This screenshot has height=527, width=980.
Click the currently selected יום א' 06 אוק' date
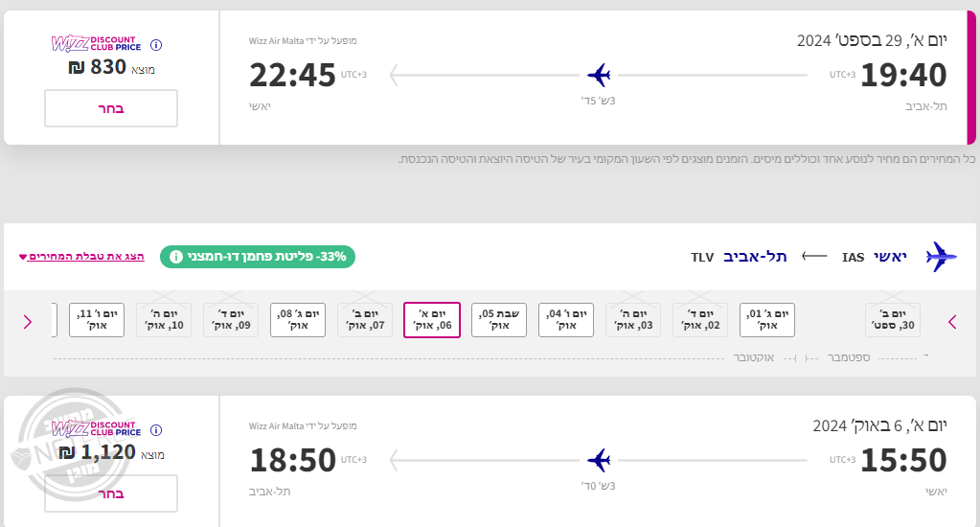coord(432,320)
